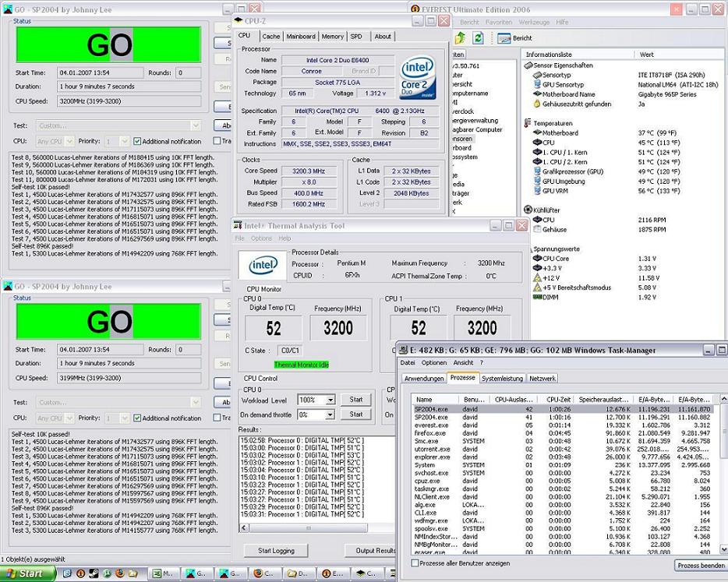The width and height of the screenshot is (728, 582).
Task: Launch EVEREST from the quick launch bar
Action: (x=80, y=573)
